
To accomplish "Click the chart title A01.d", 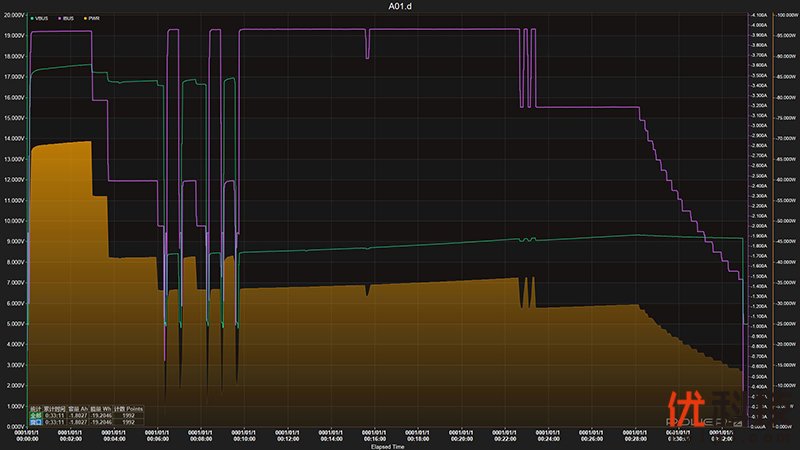I will point(402,6).
